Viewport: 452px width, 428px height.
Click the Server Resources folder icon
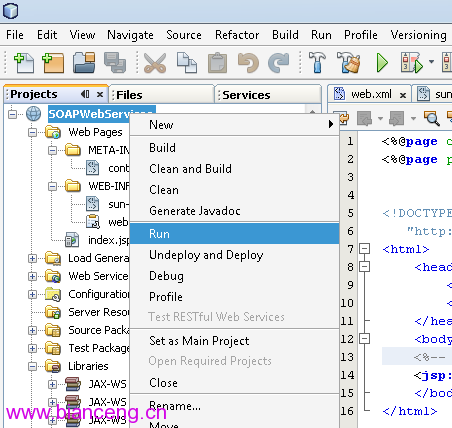(53, 312)
